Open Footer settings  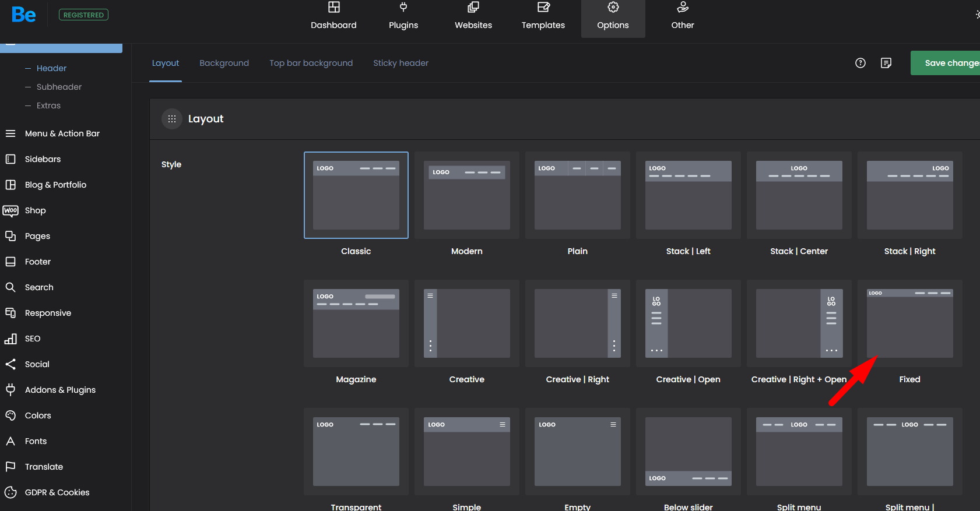pos(38,262)
